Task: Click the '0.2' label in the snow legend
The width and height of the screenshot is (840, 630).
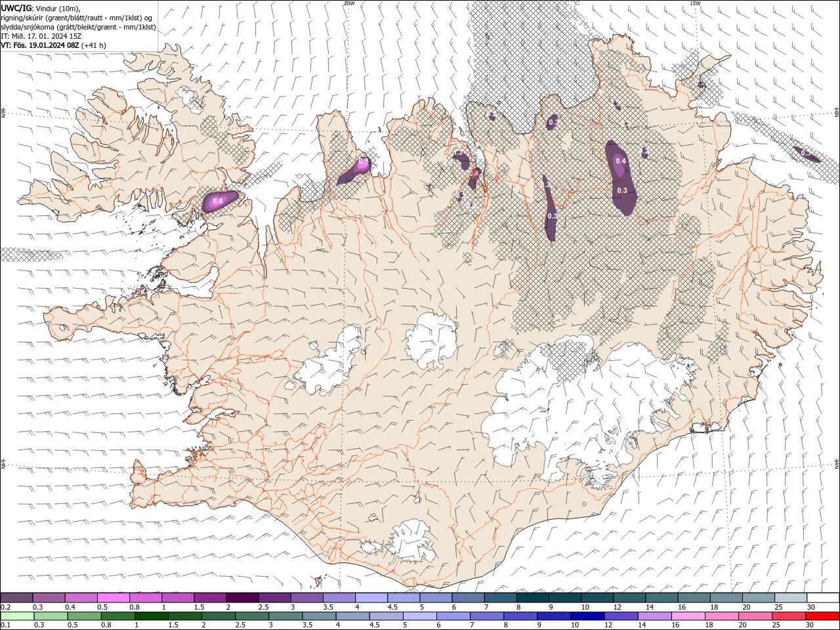Action: pyautogui.click(x=5, y=607)
